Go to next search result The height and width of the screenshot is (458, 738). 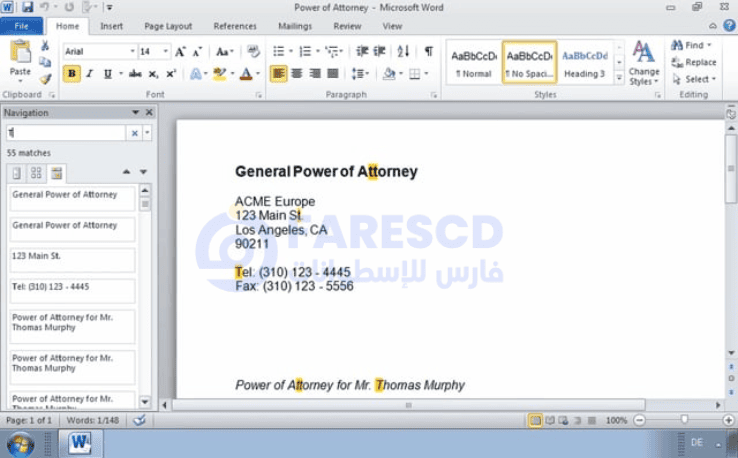(x=144, y=172)
